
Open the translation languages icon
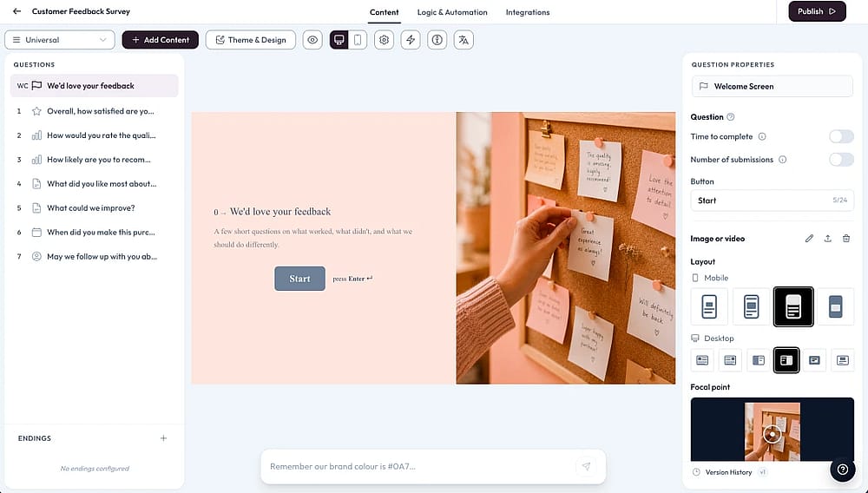click(464, 40)
